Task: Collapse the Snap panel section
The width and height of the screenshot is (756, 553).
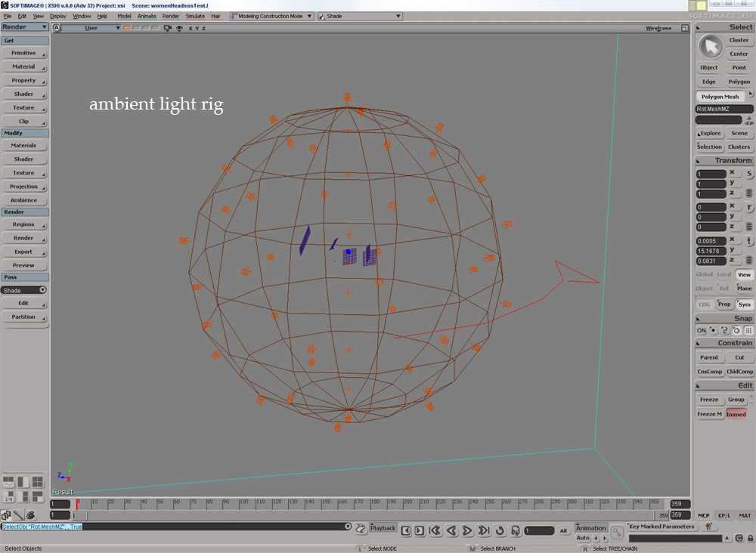Action: [x=698, y=318]
